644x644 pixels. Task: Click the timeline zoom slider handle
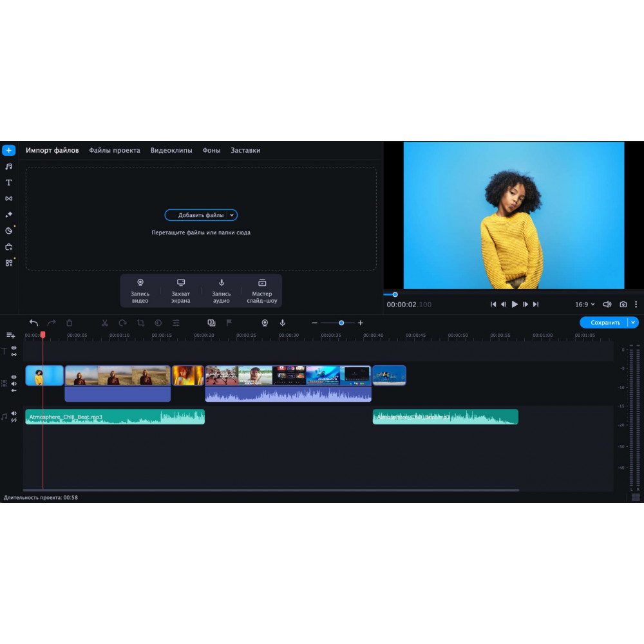click(x=341, y=323)
